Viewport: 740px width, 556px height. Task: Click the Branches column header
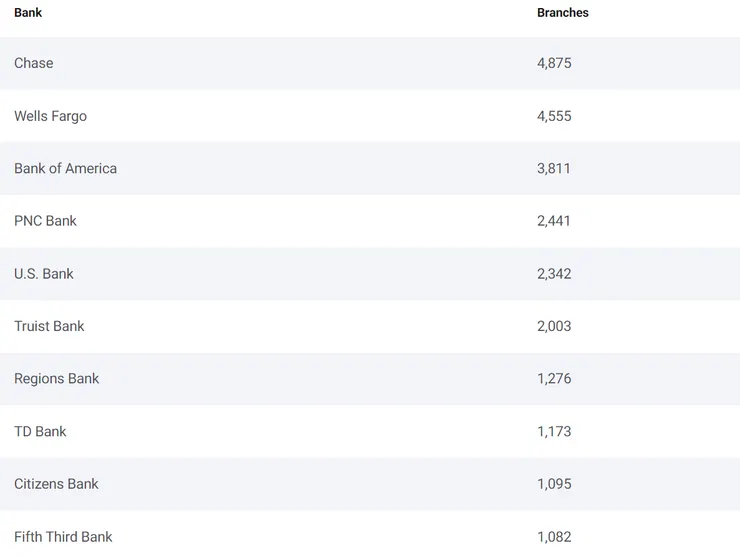pos(562,13)
